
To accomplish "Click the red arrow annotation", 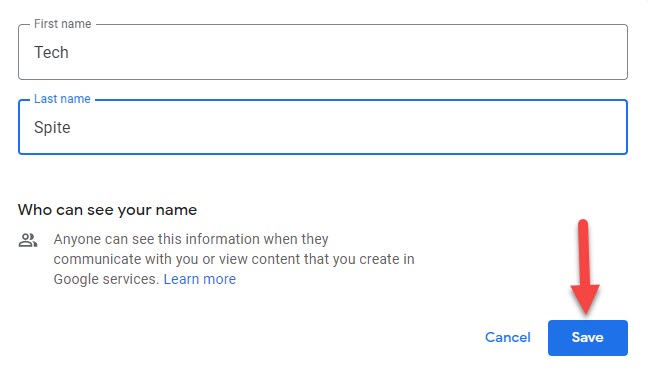I will coord(584,267).
